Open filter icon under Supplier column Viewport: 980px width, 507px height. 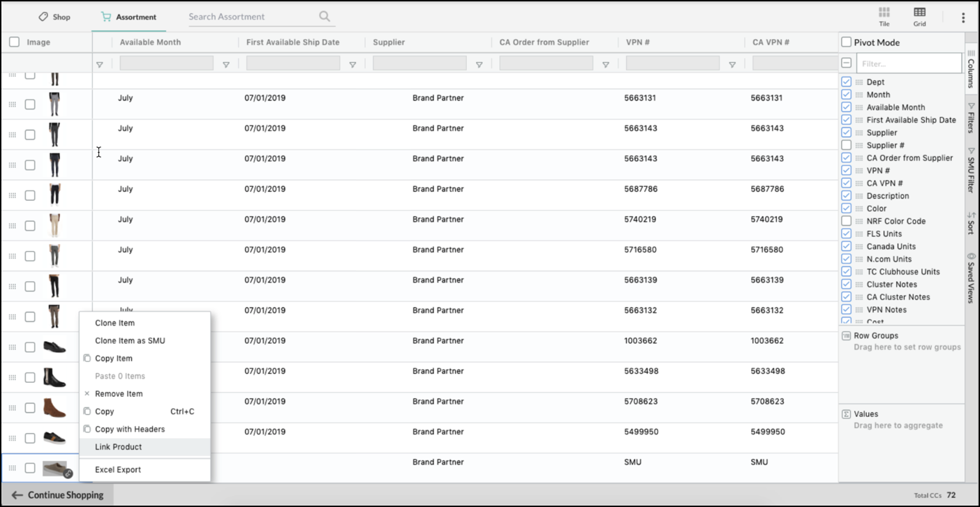(479, 65)
